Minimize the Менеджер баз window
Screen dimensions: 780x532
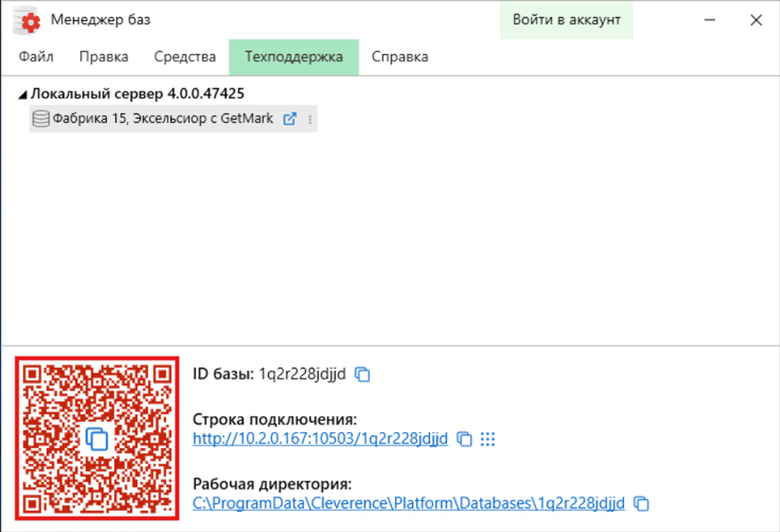(710, 20)
